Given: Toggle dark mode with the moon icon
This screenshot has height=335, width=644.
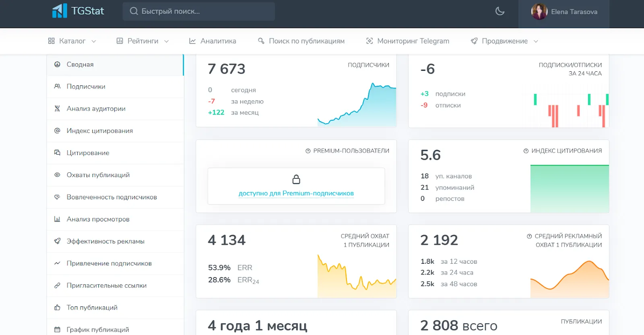Looking at the screenshot, I should 500,11.
